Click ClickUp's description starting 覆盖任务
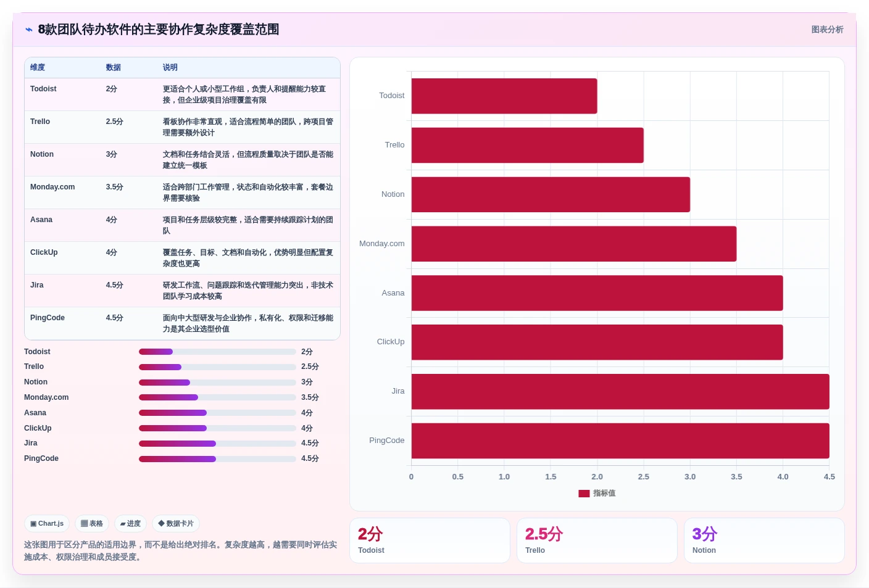The width and height of the screenshot is (869, 588). point(248,258)
